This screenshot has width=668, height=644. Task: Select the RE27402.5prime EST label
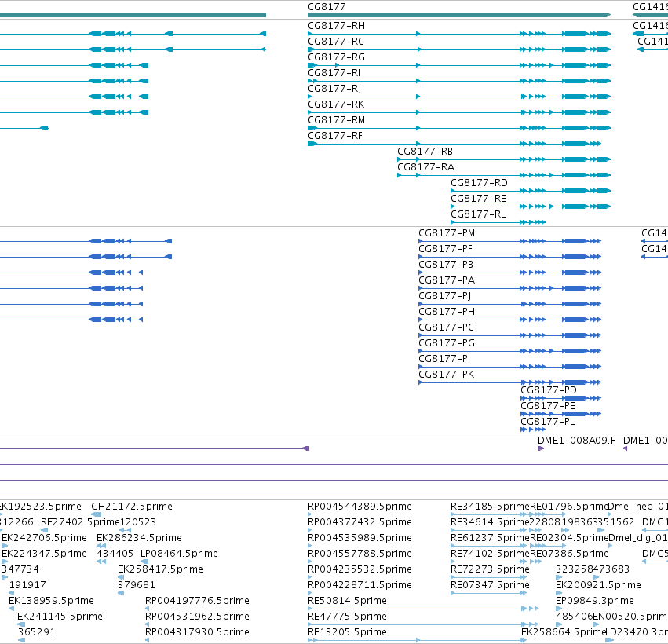pyautogui.click(x=80, y=522)
